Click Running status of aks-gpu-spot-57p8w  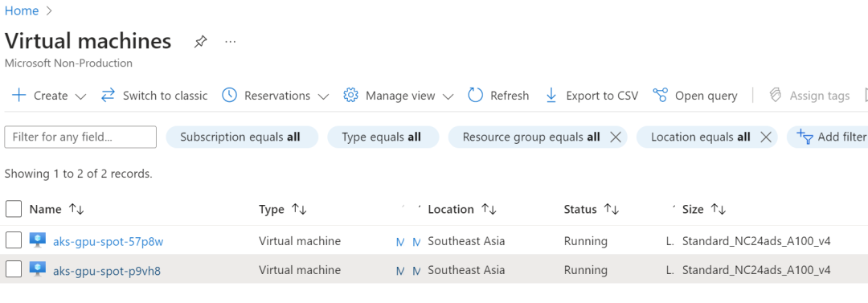[586, 241]
